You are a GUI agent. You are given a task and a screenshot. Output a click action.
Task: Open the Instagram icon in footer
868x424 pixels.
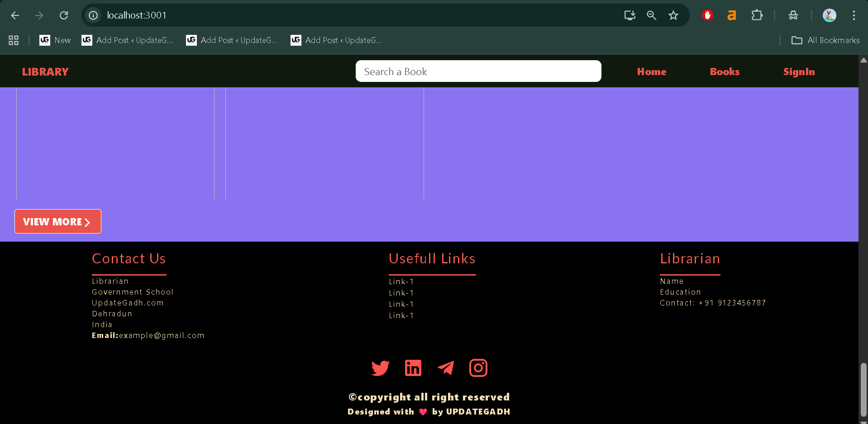pyautogui.click(x=478, y=368)
